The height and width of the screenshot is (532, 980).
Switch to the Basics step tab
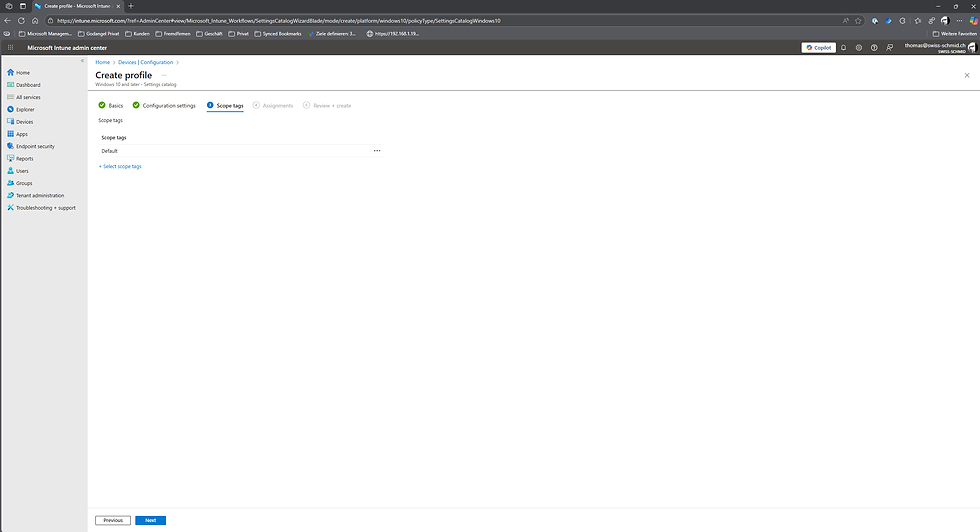[111, 106]
